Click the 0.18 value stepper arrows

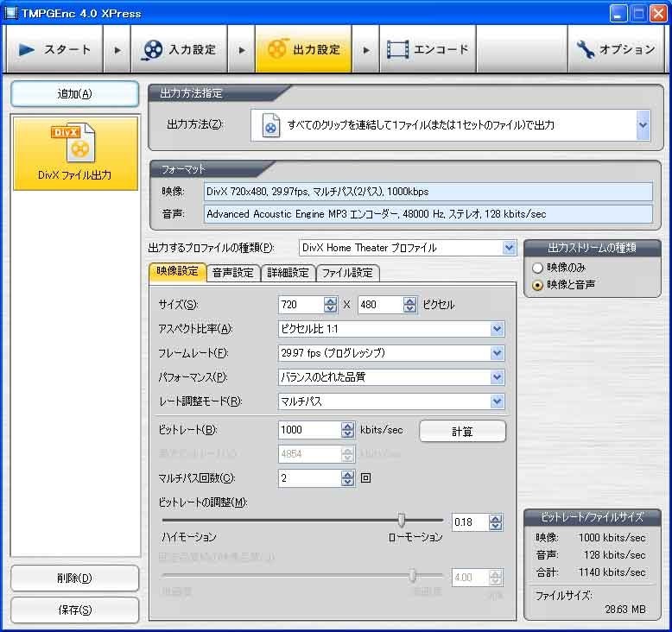[496, 522]
